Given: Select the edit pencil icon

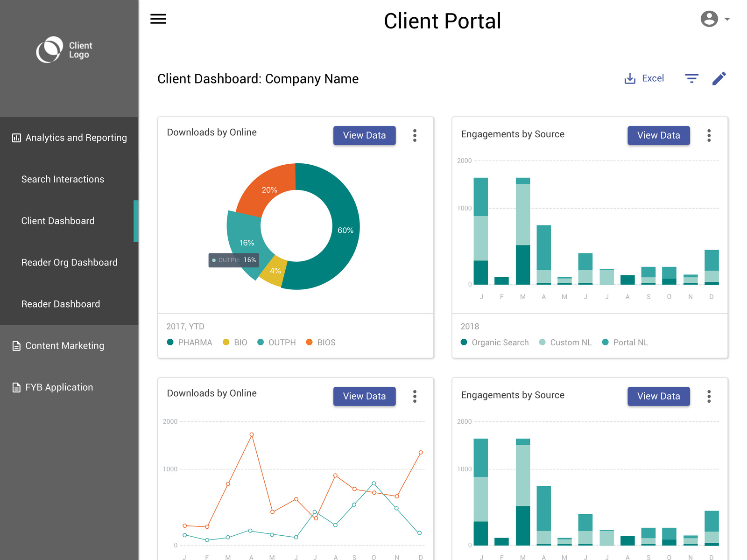Looking at the screenshot, I should [x=719, y=78].
